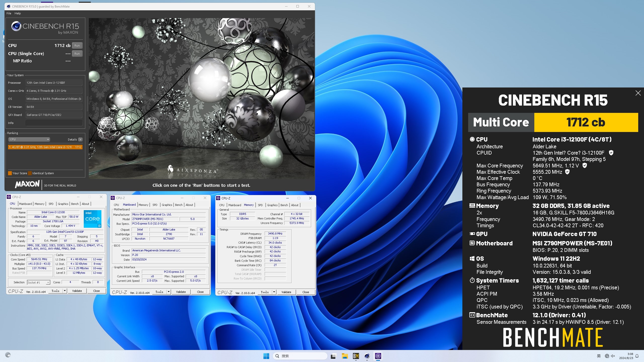Click the Core Speed value 5649.51 MHz
The image size is (644, 362).
click(x=39, y=259)
